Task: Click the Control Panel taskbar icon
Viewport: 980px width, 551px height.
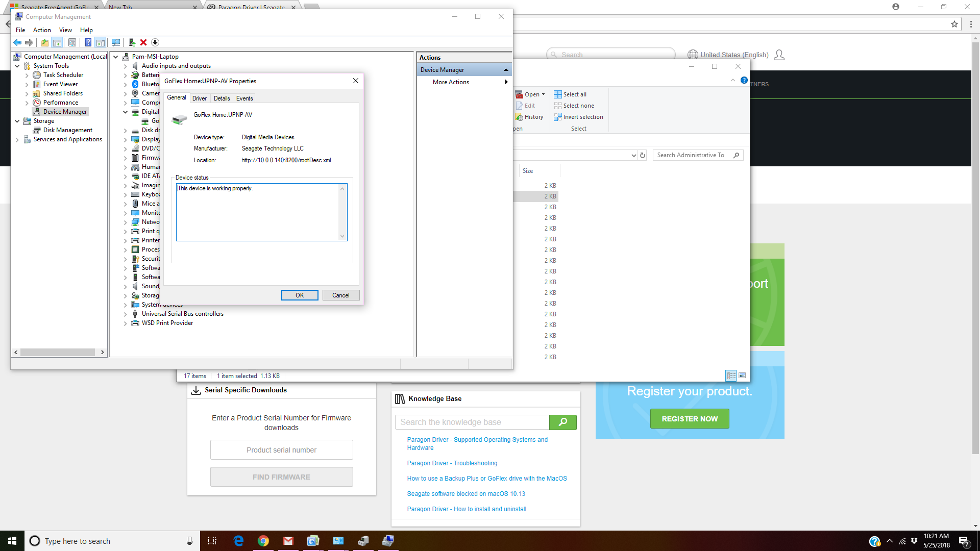Action: [338, 541]
